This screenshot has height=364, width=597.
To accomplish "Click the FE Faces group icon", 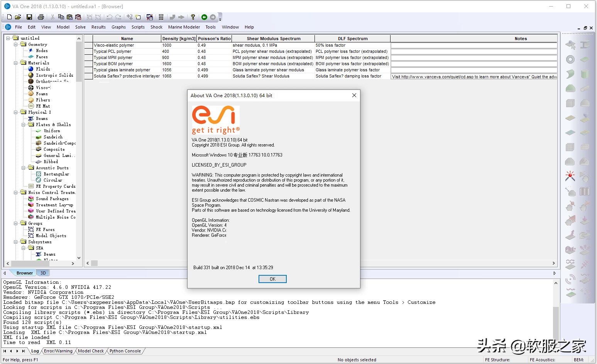I will click(31, 229).
